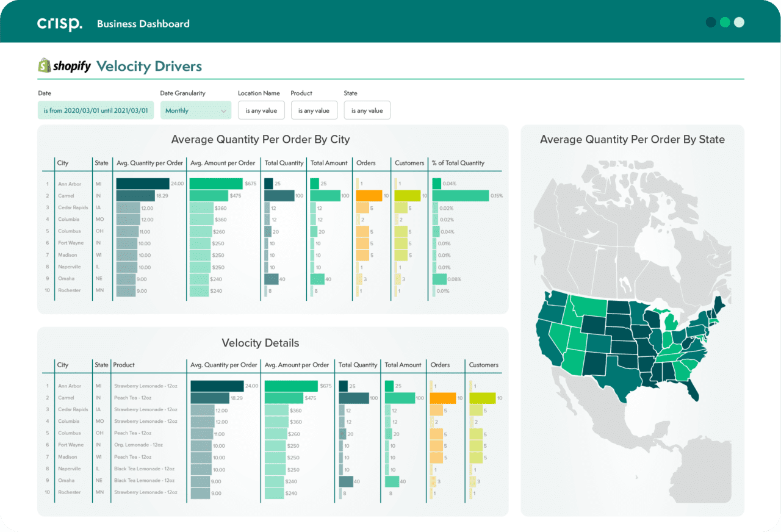Click the Shopify logo icon
This screenshot has height=532, width=781.
pyautogui.click(x=45, y=65)
